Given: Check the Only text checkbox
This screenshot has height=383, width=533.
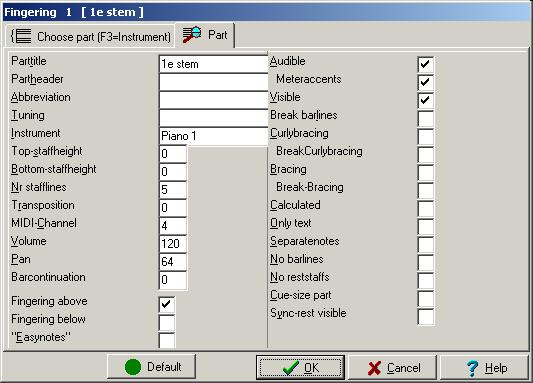Looking at the screenshot, I should pyautogui.click(x=426, y=226).
